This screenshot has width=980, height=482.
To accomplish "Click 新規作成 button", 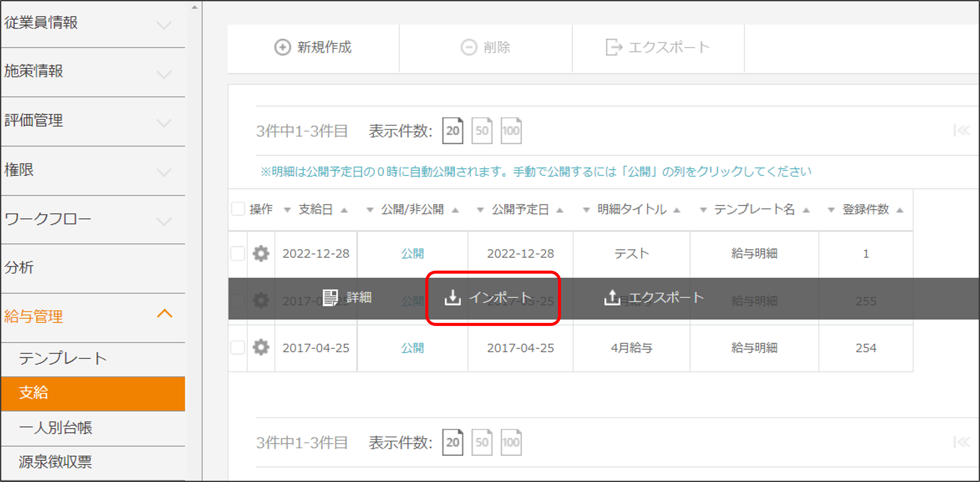I will (x=313, y=48).
